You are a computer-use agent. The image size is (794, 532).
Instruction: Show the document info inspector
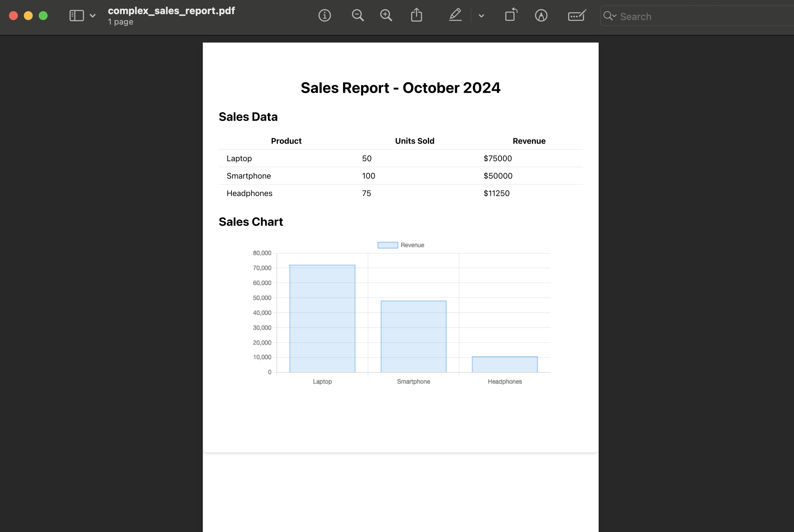coord(324,16)
